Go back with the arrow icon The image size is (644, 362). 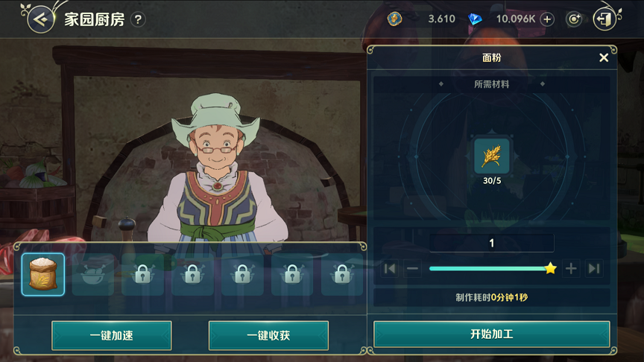point(41,19)
